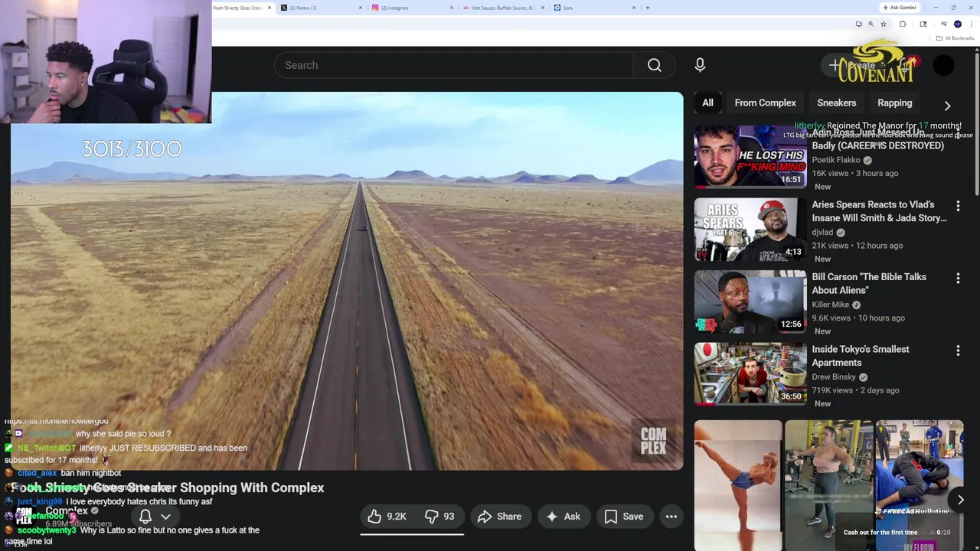This screenshot has width=980, height=551.
Task: Open the 12:56 Killer Mike thumbnail
Action: click(x=750, y=302)
